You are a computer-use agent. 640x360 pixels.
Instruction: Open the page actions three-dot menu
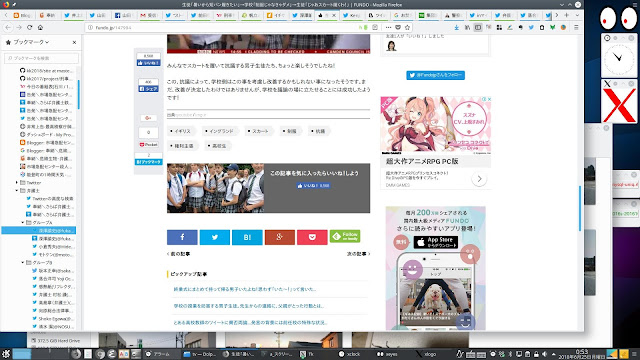coord(388,27)
